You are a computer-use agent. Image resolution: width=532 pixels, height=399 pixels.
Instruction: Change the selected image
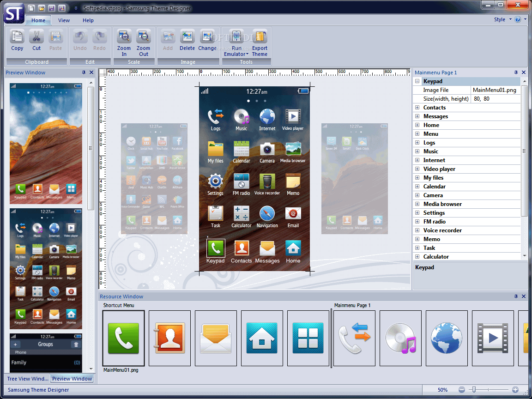tap(207, 40)
